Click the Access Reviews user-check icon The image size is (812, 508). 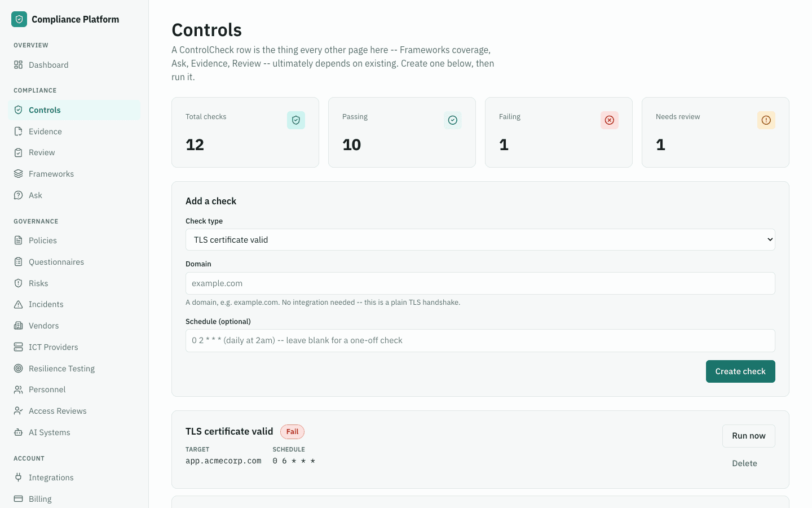tap(19, 411)
